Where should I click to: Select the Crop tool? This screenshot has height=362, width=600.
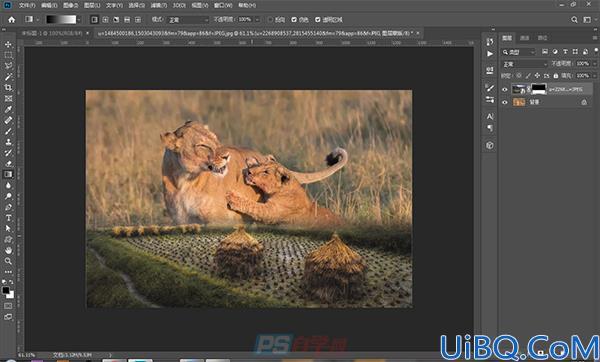8,88
